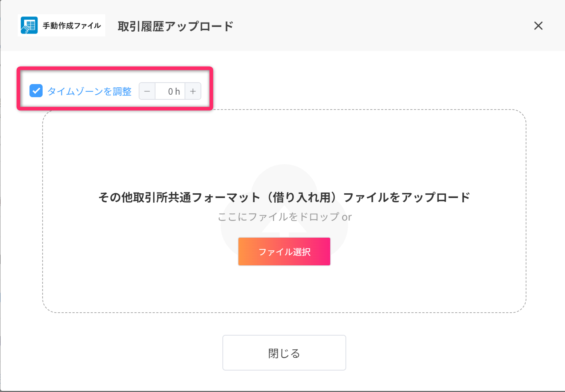Click the その他取引所共通フォーマット upload heading
565x392 pixels.
tap(284, 197)
